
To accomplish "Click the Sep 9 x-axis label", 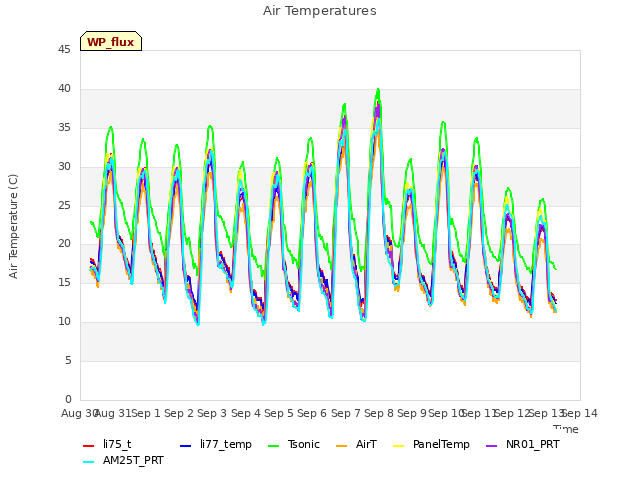I will [412, 413].
